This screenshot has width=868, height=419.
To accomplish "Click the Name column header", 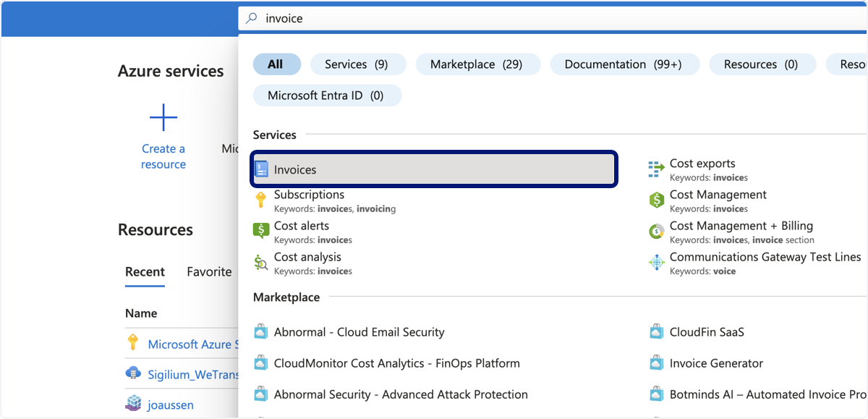I will point(141,313).
